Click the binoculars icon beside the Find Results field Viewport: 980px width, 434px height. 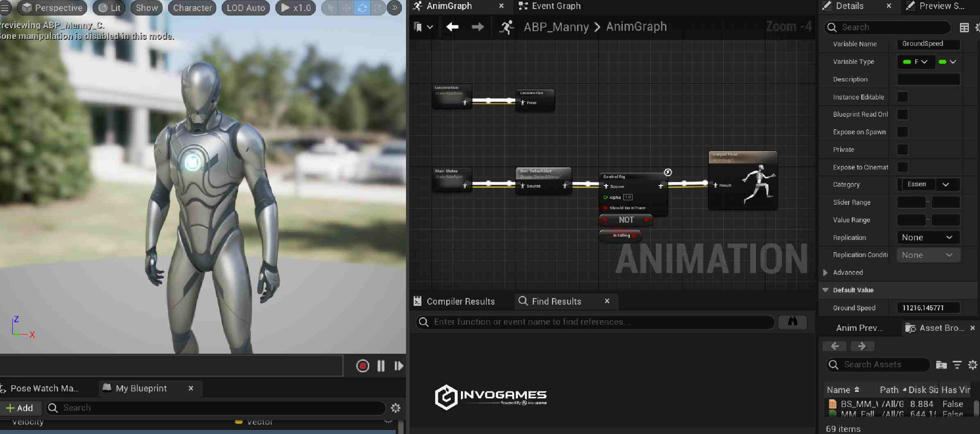coord(793,322)
